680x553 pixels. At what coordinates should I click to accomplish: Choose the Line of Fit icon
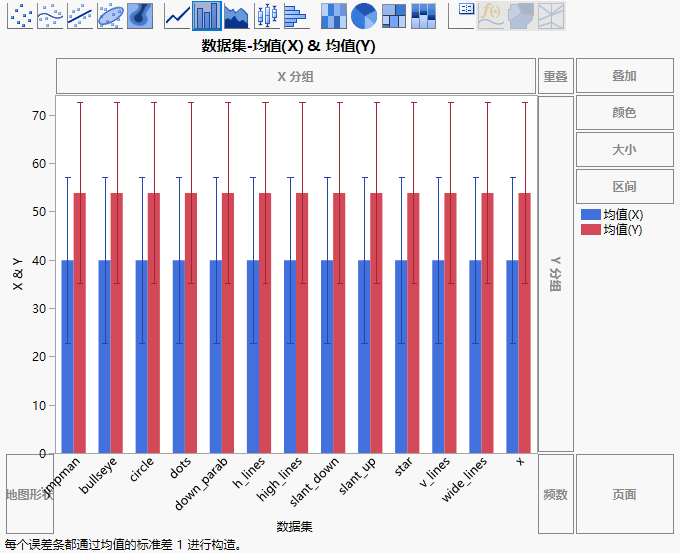[80, 15]
